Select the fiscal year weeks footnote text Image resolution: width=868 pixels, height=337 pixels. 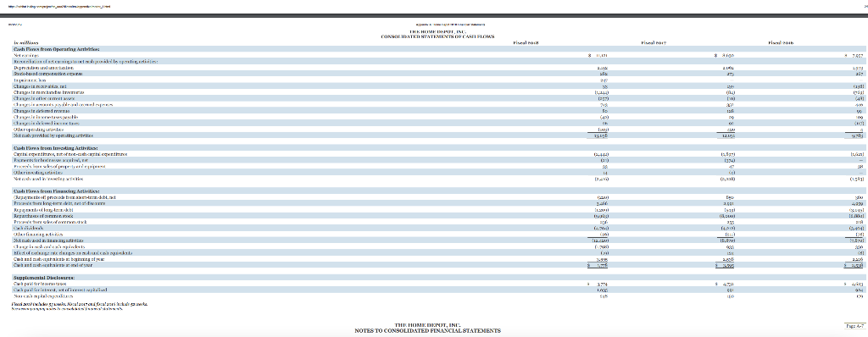click(81, 304)
